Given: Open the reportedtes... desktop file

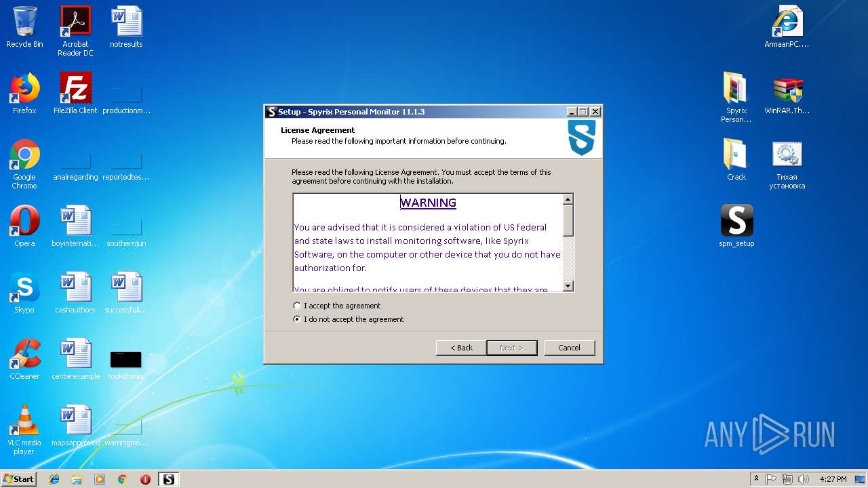Looking at the screenshot, I should pyautogui.click(x=126, y=165).
